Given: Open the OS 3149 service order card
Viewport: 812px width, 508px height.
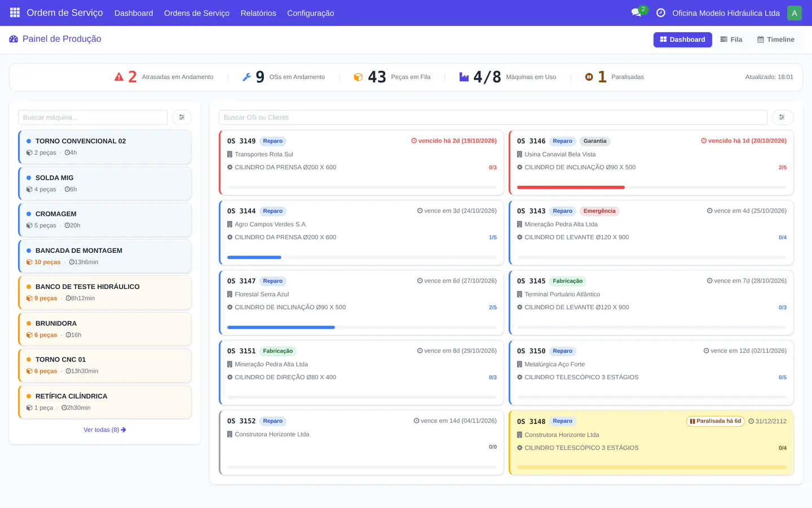Looking at the screenshot, I should [361, 163].
